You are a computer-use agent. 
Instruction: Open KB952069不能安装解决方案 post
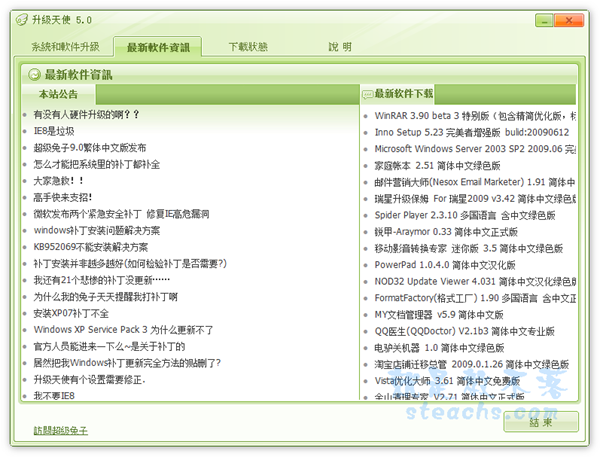click(x=91, y=247)
